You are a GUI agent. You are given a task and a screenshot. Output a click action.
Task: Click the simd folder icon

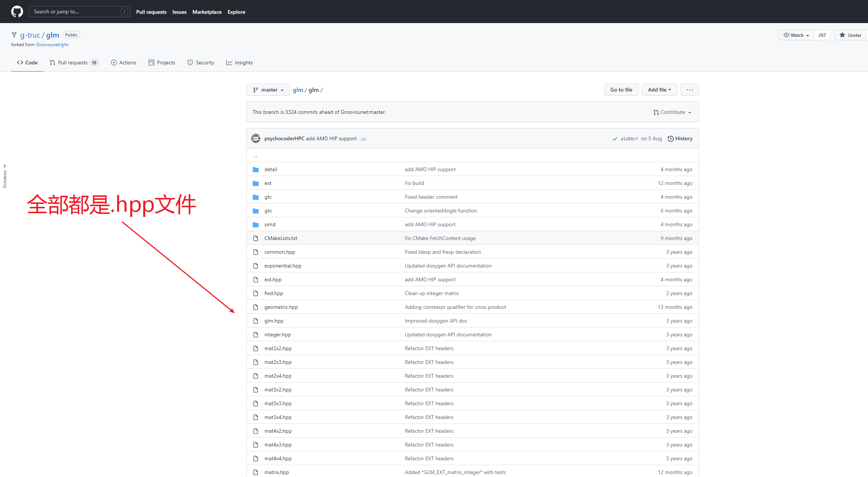click(x=256, y=224)
